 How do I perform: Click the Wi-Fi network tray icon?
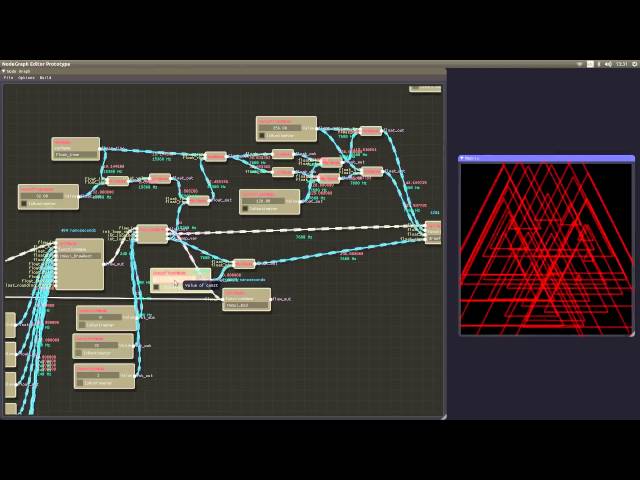(579, 64)
